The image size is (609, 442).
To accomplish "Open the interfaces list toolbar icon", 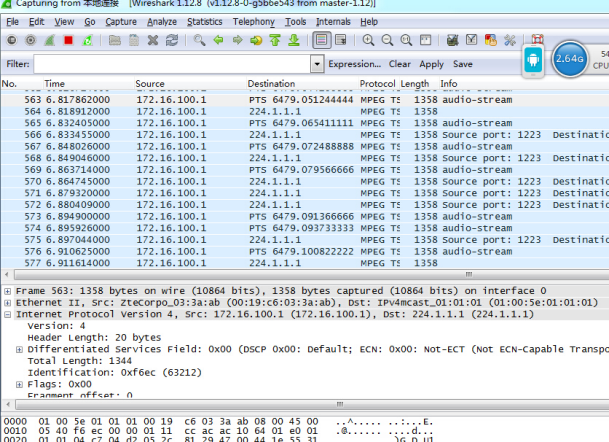I will pos(12,40).
